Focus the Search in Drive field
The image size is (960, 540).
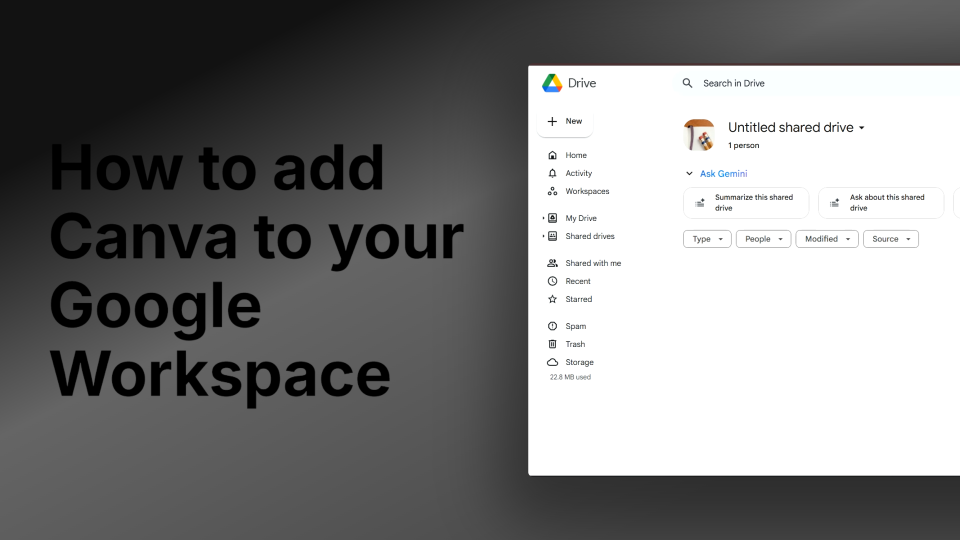click(x=818, y=83)
